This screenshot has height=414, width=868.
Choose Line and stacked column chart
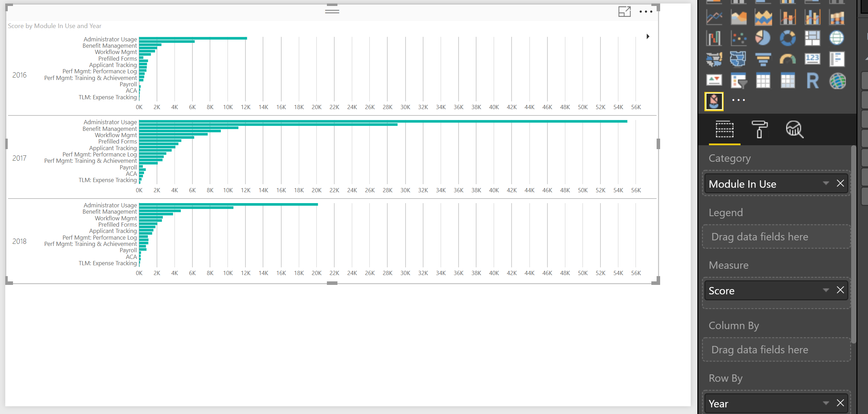click(x=788, y=18)
